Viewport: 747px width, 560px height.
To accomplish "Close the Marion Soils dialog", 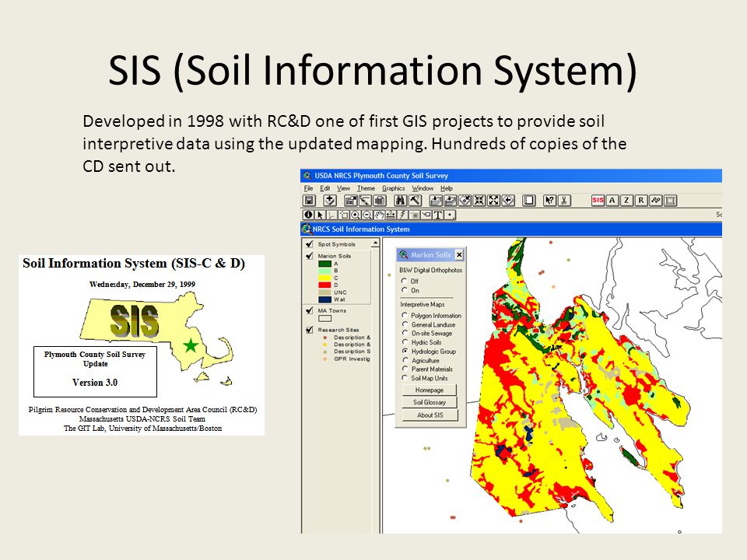I will click(459, 255).
